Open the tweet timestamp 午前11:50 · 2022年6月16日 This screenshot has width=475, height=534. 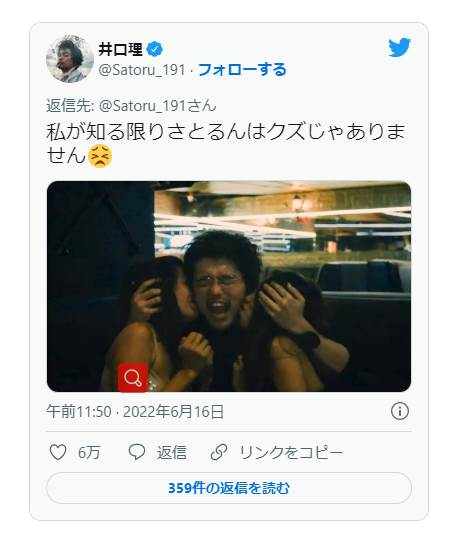point(135,411)
